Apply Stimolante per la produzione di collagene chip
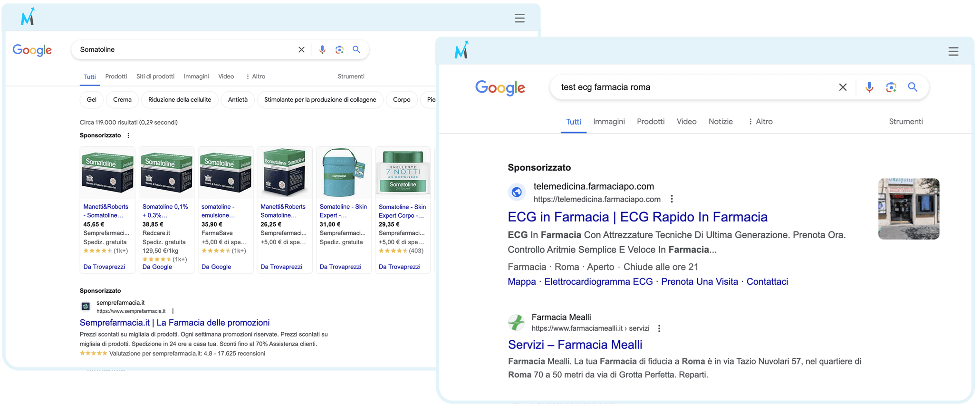980x413 pixels. [x=320, y=100]
